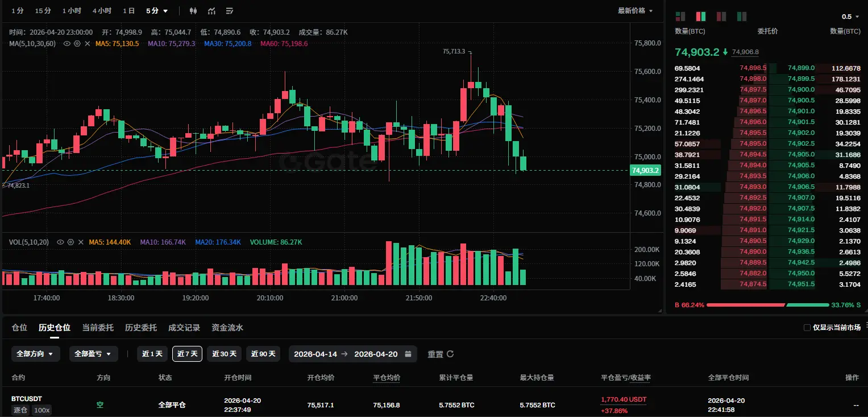868x417 pixels.
Task: Click the mark price 74,906.8
Action: [x=745, y=52]
